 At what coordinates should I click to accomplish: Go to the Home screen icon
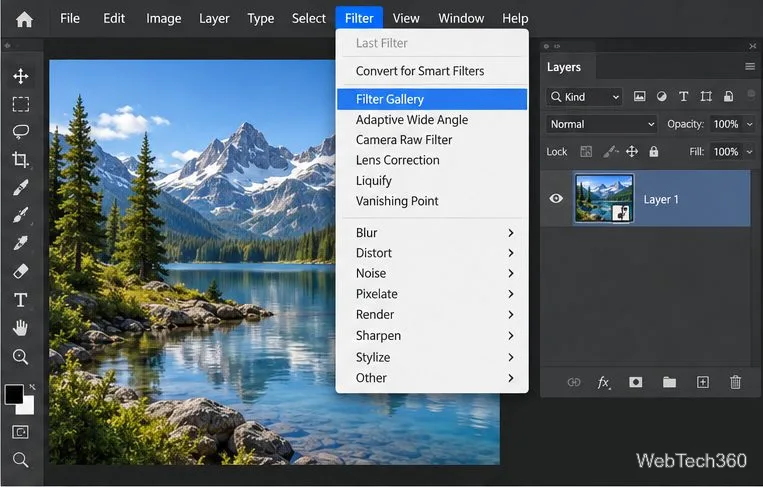[24, 19]
